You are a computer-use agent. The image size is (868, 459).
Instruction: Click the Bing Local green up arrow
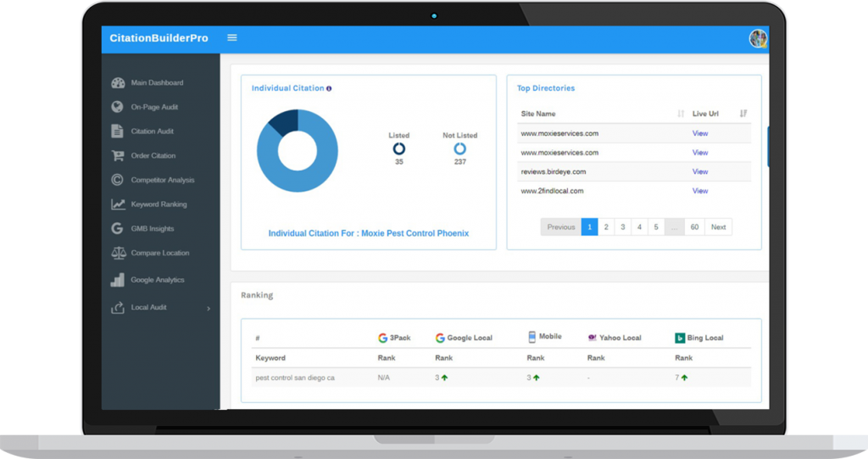(x=684, y=378)
